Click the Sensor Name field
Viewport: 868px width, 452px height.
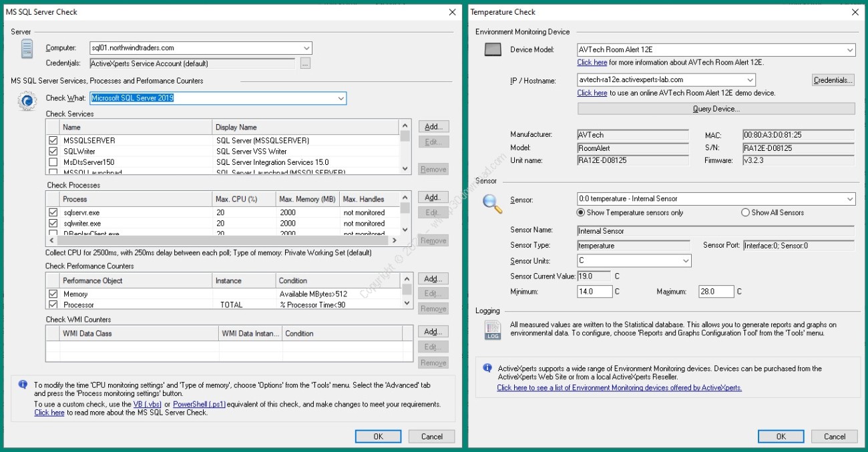(x=716, y=231)
